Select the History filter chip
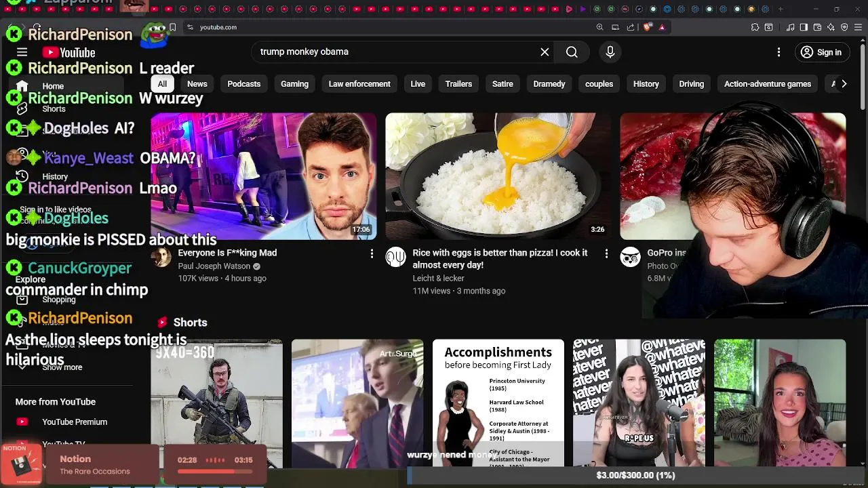This screenshot has width=868, height=488. coord(646,84)
